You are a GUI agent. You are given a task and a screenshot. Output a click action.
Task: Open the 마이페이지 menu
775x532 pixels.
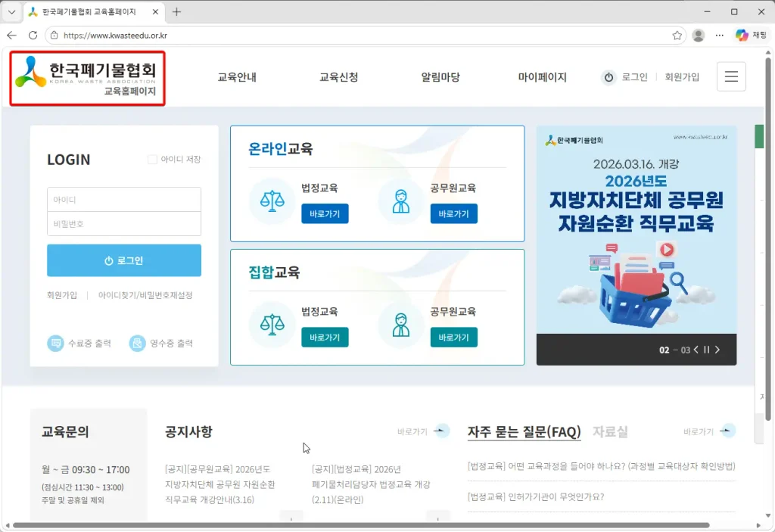[542, 77]
